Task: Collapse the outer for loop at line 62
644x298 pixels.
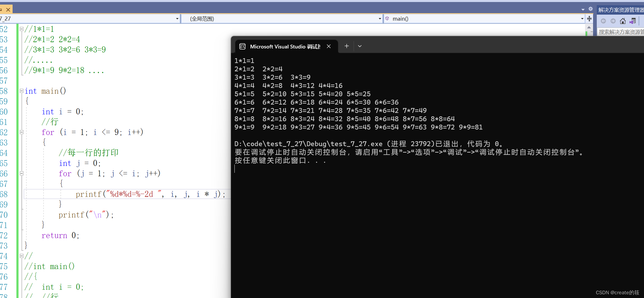Action: coord(21,132)
